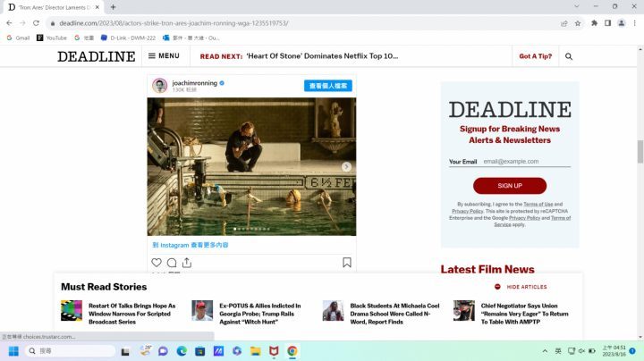Image resolution: width=644 pixels, height=361 pixels.
Task: Click the Instagram pool photo
Action: 251,166
